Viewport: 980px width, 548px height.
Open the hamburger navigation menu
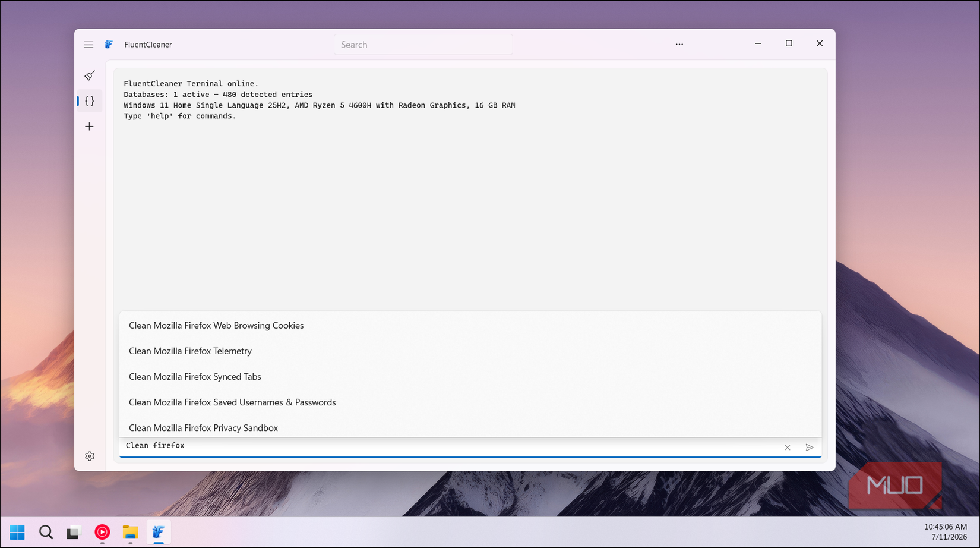(x=88, y=45)
